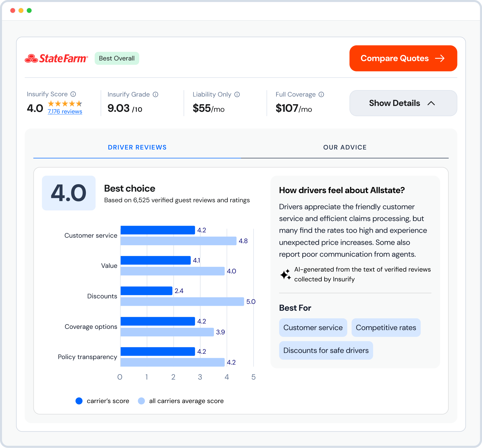Choose Discounts for safe drivers tag
Image resolution: width=482 pixels, height=448 pixels.
point(326,350)
